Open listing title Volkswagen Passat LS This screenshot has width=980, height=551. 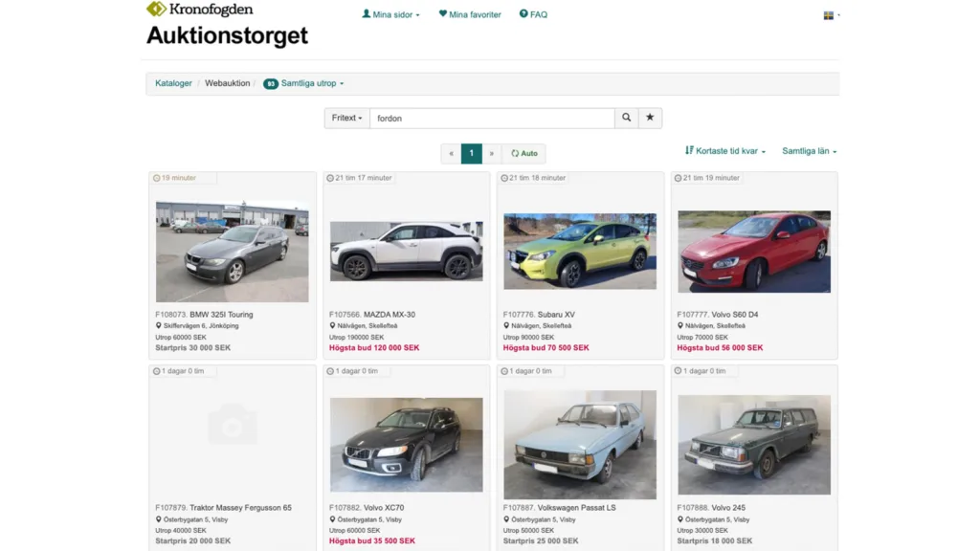coord(576,507)
